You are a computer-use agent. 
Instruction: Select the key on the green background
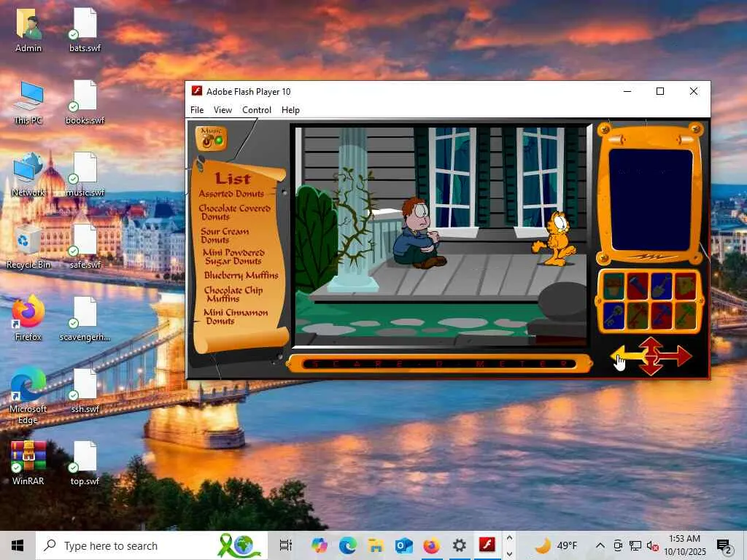tap(638, 315)
